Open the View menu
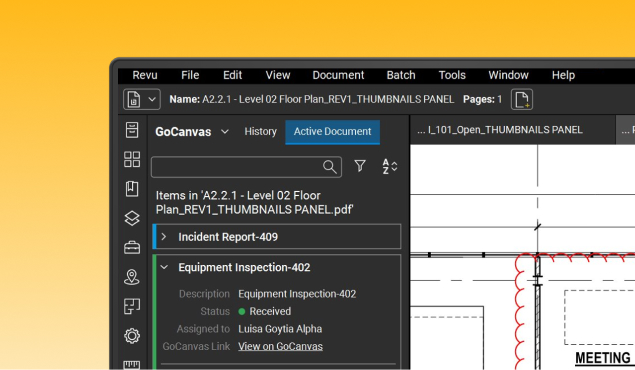Screen dimensions: 635x370 [x=278, y=75]
